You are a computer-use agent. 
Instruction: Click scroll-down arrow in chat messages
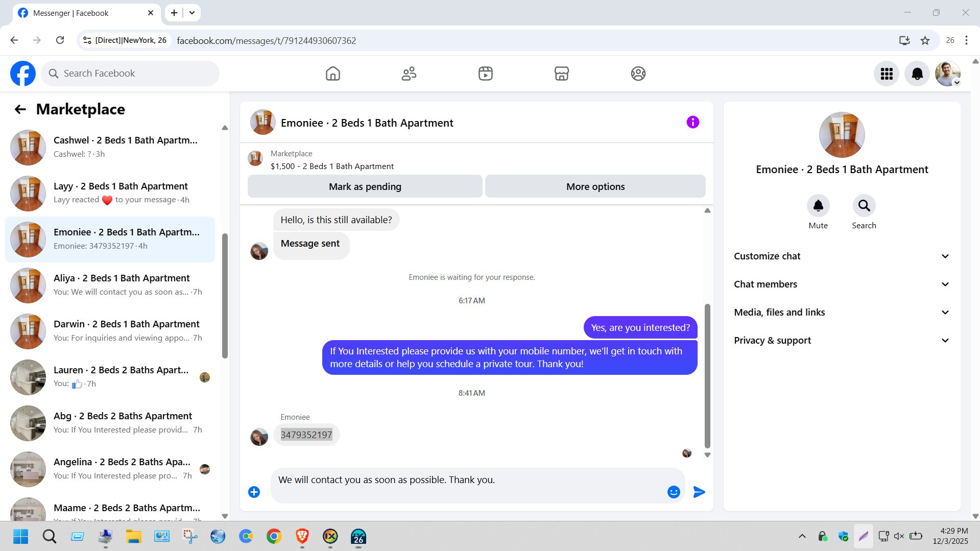(x=707, y=455)
